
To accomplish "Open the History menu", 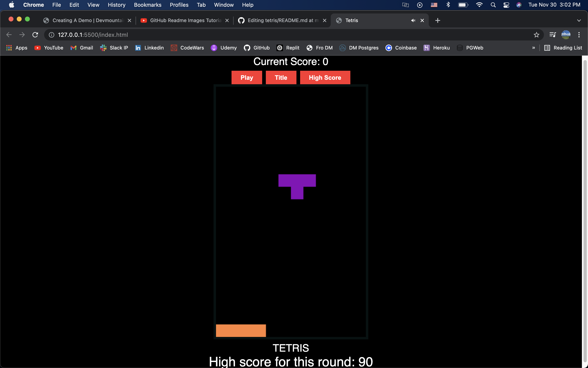I will pos(117,5).
